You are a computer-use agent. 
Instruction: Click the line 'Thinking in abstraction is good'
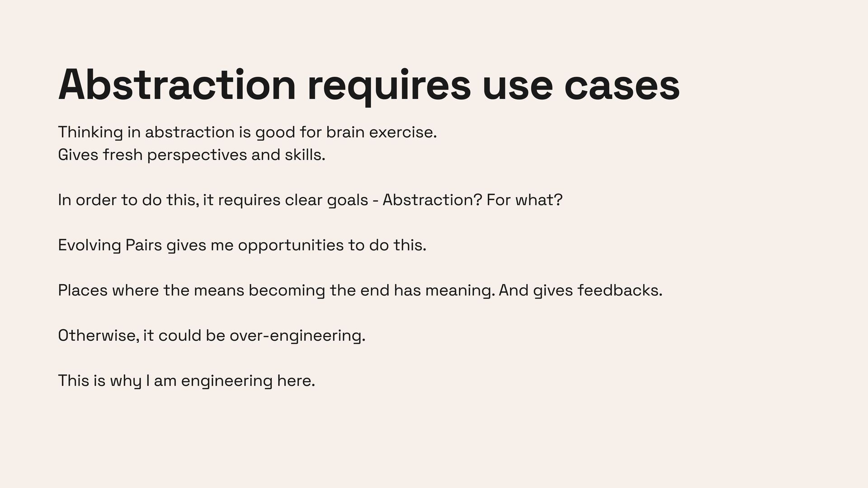[247, 132]
